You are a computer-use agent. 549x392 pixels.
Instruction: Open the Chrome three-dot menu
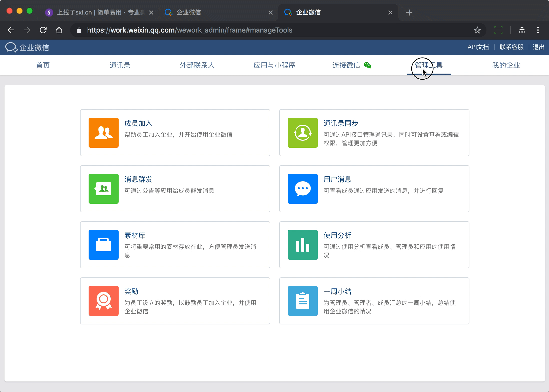click(538, 30)
